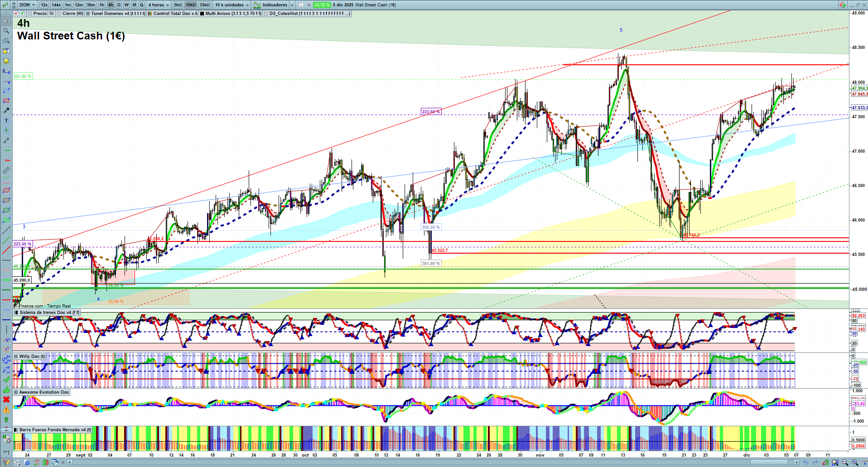Switch to the 1h timeframe

101,5
